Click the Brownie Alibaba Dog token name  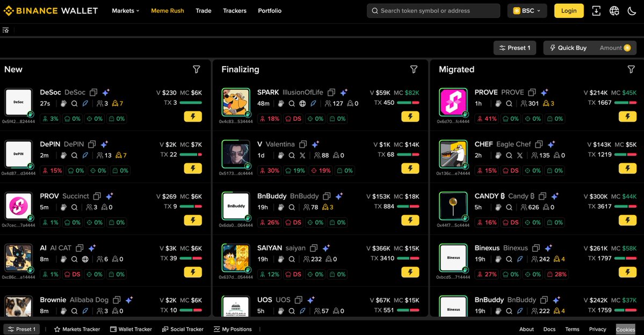coord(74,300)
